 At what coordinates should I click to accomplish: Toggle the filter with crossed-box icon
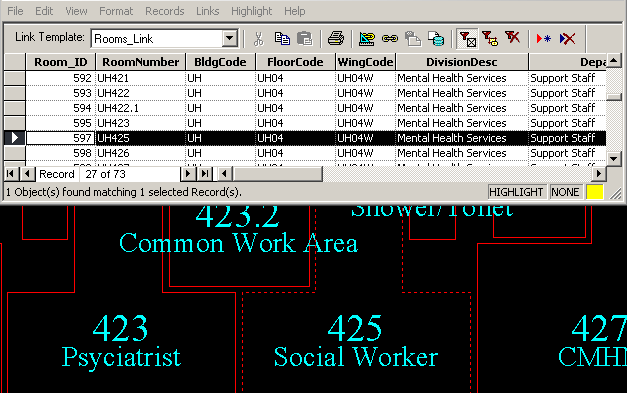click(x=467, y=39)
